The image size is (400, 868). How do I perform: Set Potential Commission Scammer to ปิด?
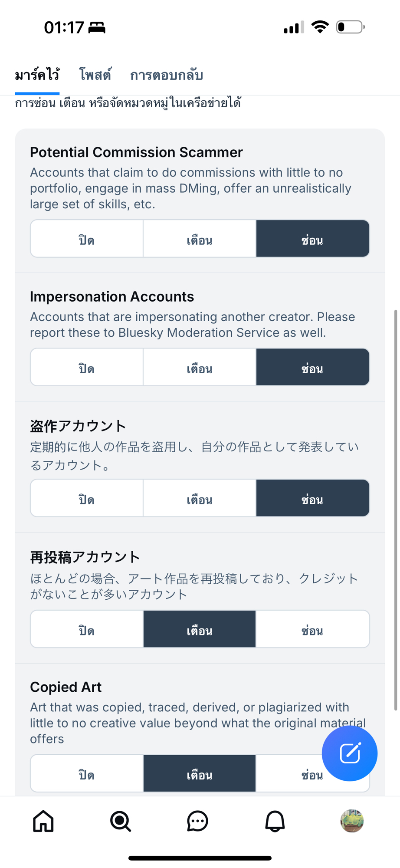click(87, 239)
